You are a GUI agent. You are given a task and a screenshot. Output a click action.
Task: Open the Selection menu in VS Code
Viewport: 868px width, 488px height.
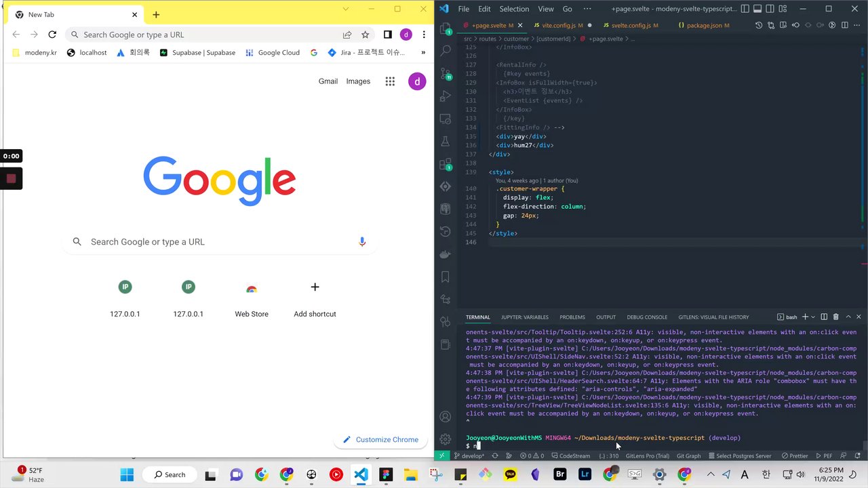click(514, 9)
